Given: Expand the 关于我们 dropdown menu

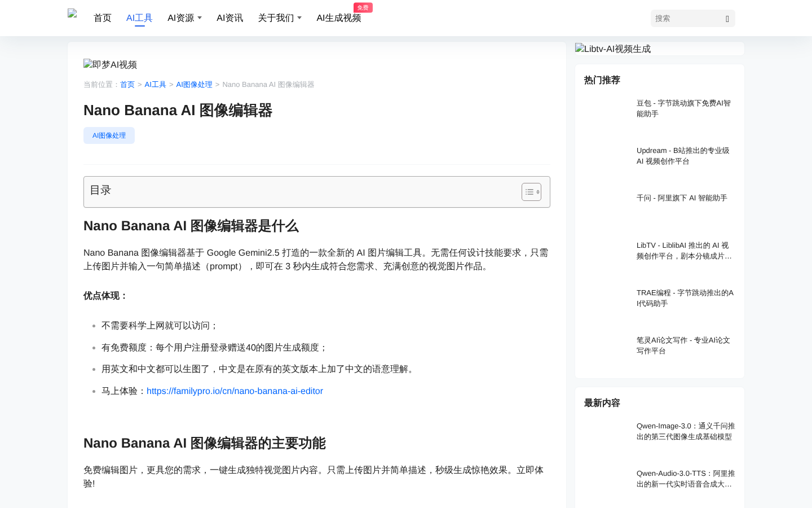Looking at the screenshot, I should pos(280,18).
